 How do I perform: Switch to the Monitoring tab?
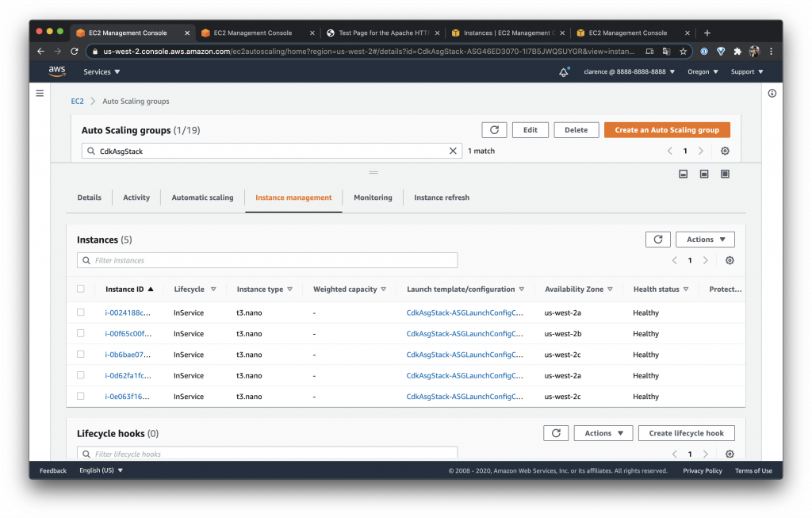tap(373, 198)
